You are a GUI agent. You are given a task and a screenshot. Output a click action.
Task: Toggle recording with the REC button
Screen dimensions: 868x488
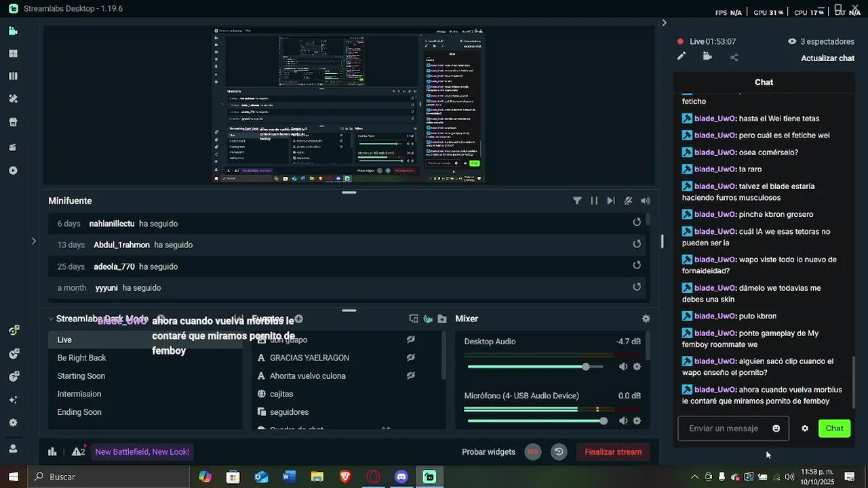pyautogui.click(x=533, y=452)
